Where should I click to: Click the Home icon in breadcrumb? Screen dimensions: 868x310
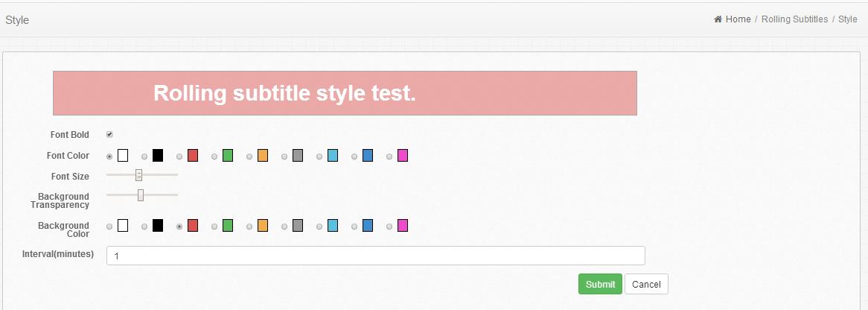pyautogui.click(x=718, y=19)
